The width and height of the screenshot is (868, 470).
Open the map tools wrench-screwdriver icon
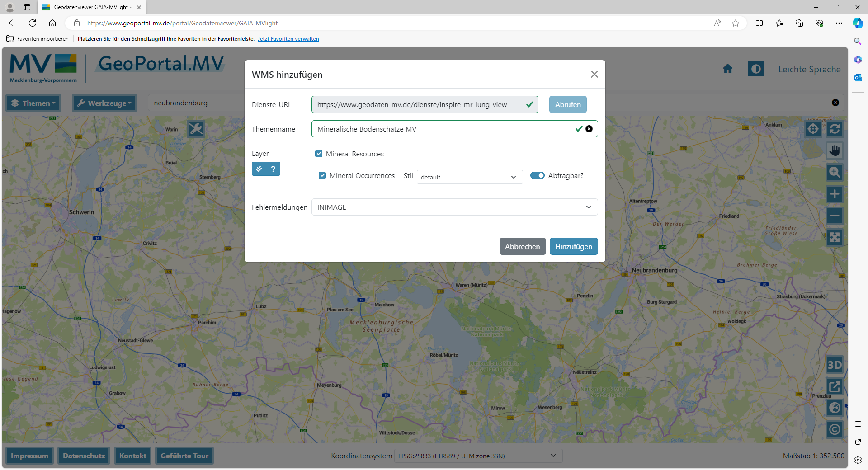tap(196, 129)
